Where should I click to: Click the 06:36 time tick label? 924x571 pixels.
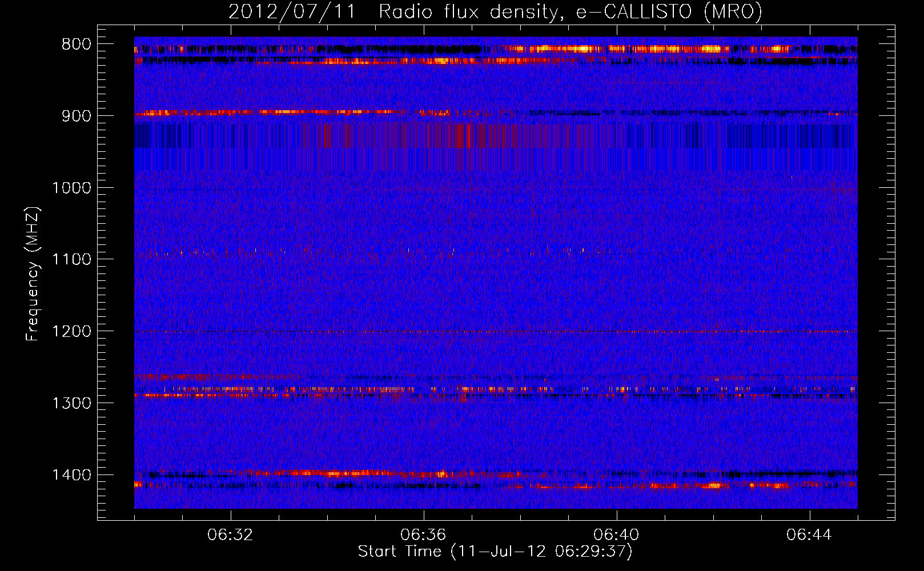pos(423,535)
